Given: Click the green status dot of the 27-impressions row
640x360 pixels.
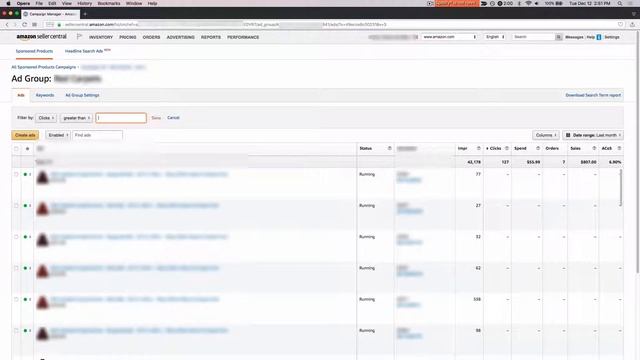Looking at the screenshot, I should point(25,205).
